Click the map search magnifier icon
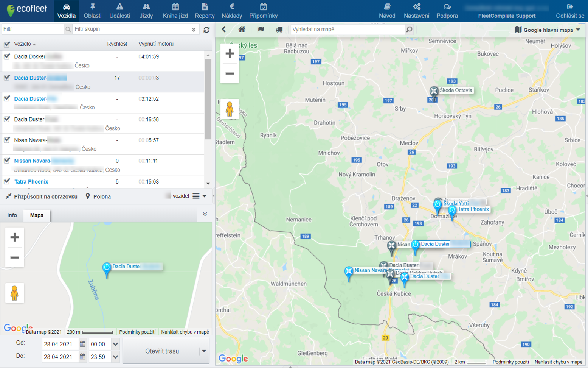The image size is (588, 368). (409, 30)
